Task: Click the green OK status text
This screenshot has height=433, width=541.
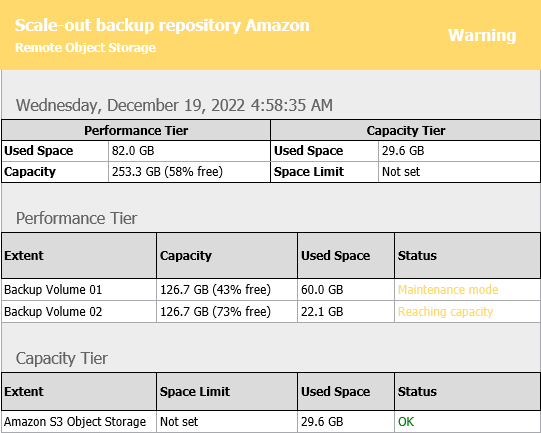Action: point(406,422)
